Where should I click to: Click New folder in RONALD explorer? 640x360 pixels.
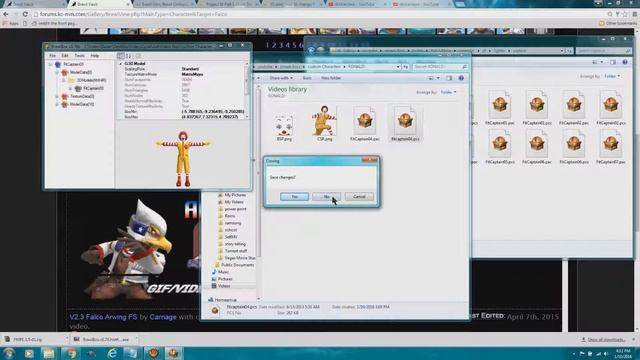click(x=331, y=78)
